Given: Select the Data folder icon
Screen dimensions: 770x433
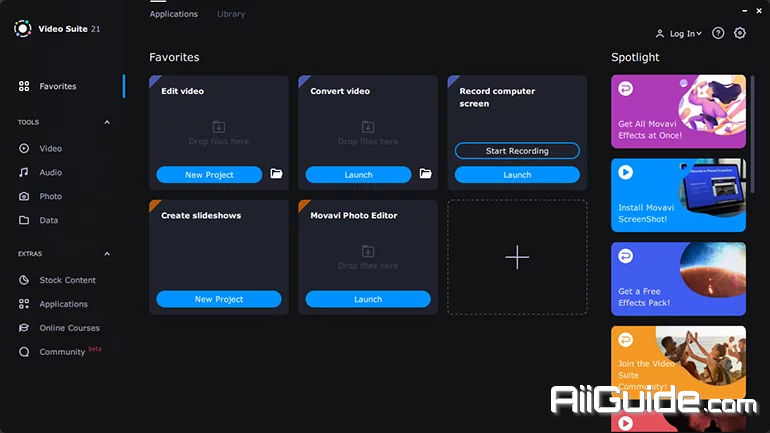Looking at the screenshot, I should (24, 220).
